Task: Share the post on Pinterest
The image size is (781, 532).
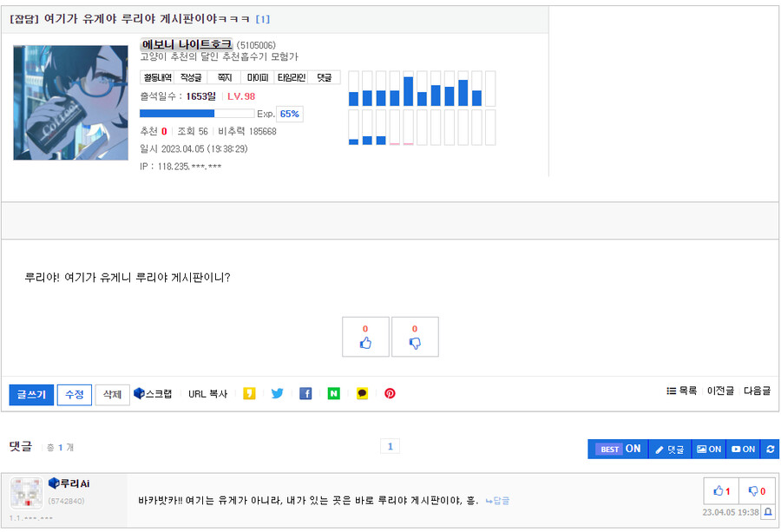Action: tap(390, 393)
